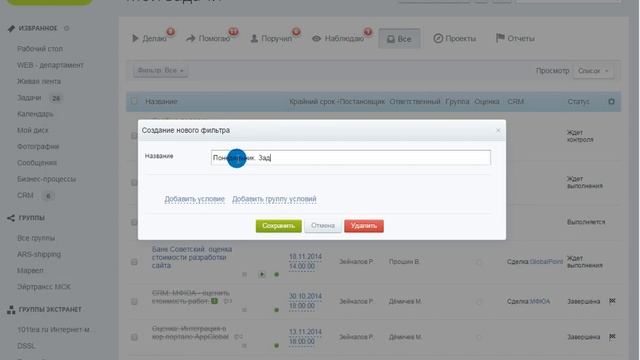Open the Наблюдаю tasks tab
The height and width of the screenshot is (360, 640).
338,38
